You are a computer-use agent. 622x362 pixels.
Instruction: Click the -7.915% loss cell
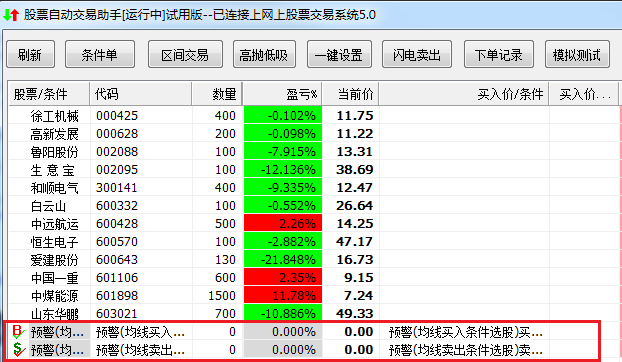[283, 151]
